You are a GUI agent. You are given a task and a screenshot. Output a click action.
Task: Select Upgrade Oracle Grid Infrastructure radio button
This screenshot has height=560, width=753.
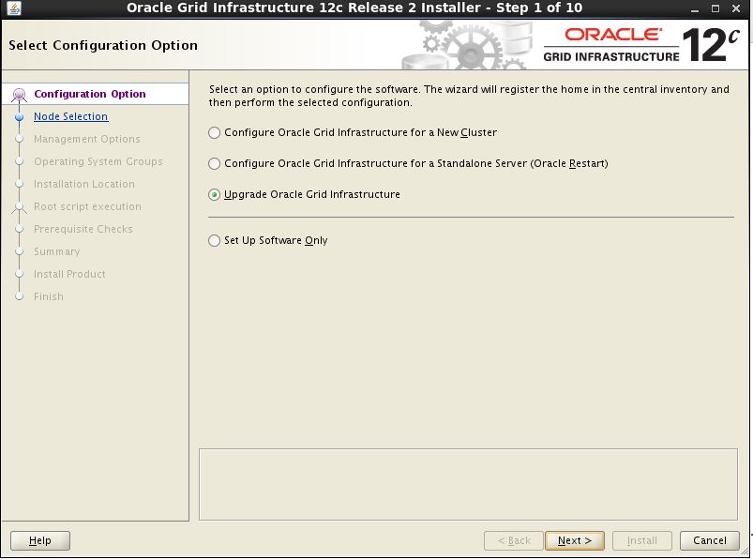click(214, 194)
